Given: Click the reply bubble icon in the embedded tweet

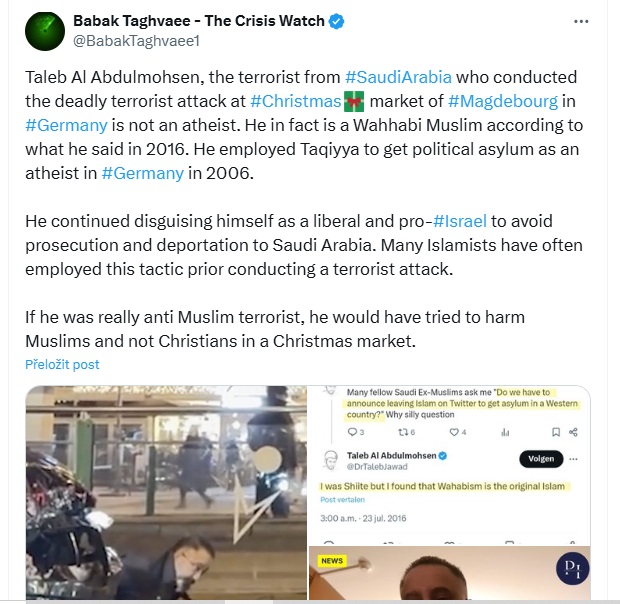Looking at the screenshot, I should [352, 432].
